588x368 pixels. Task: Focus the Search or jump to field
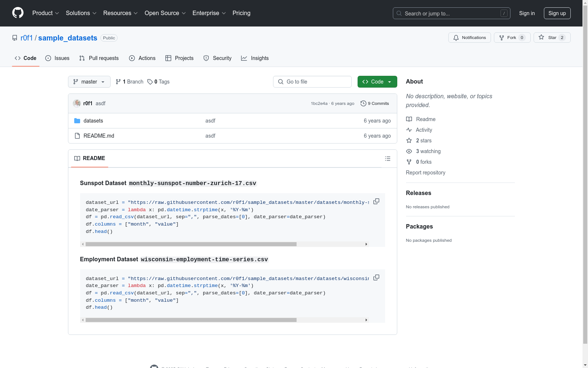pos(452,13)
